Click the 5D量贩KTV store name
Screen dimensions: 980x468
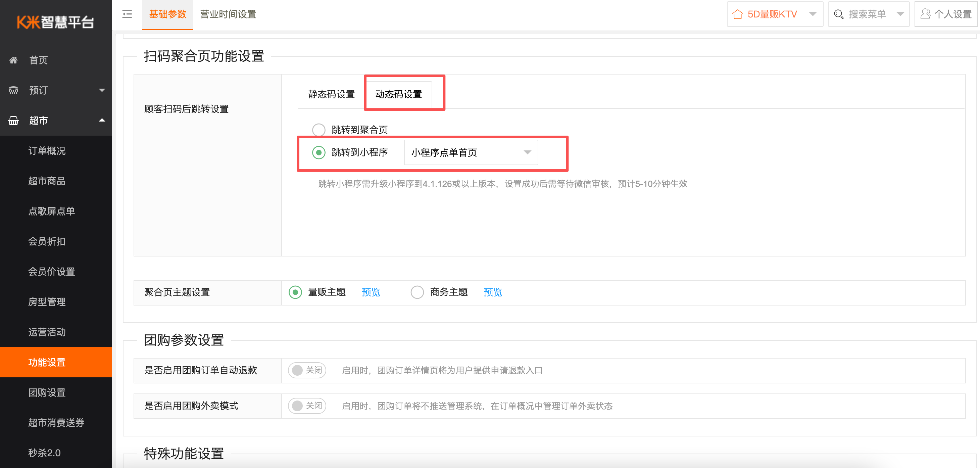tap(772, 14)
